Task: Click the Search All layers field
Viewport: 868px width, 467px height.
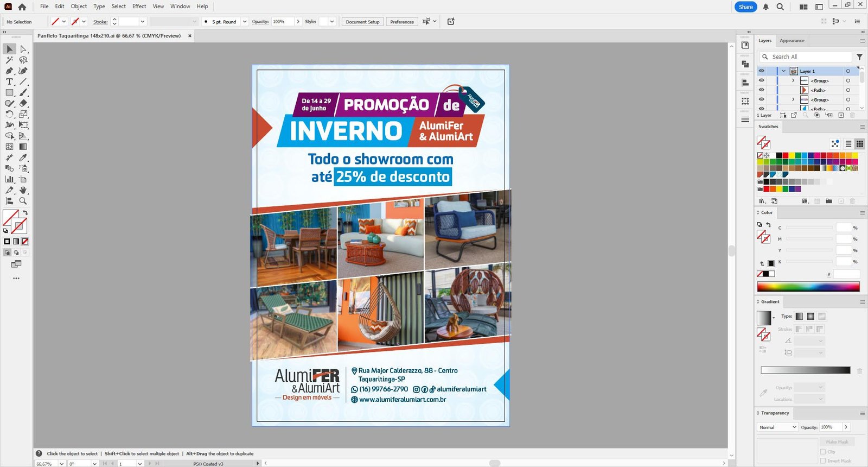Action: pos(806,56)
